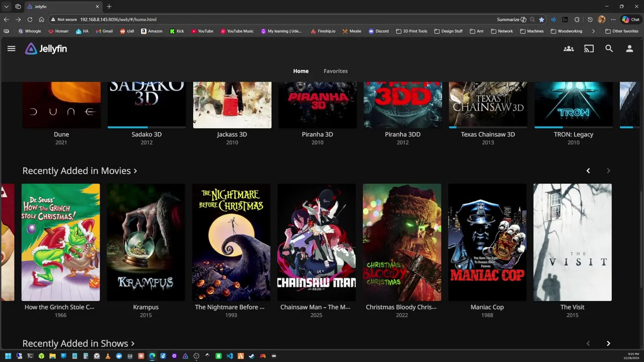The width and height of the screenshot is (644, 362).
Task: Open Visual Studio Code from taskbar
Action: coord(229,356)
